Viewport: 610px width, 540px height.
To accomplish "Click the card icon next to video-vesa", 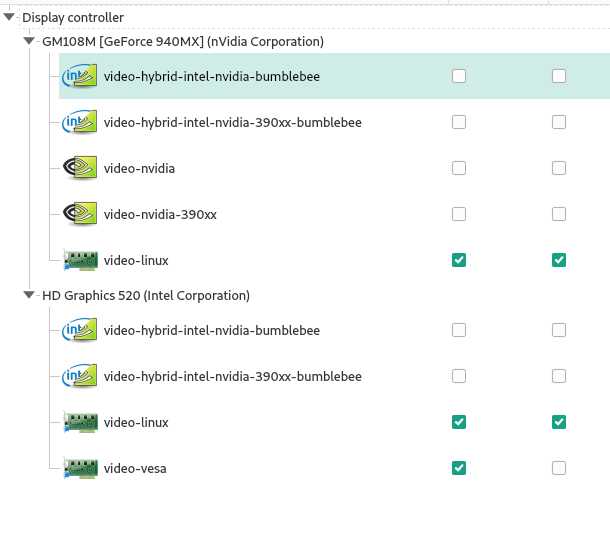I will click(81, 468).
